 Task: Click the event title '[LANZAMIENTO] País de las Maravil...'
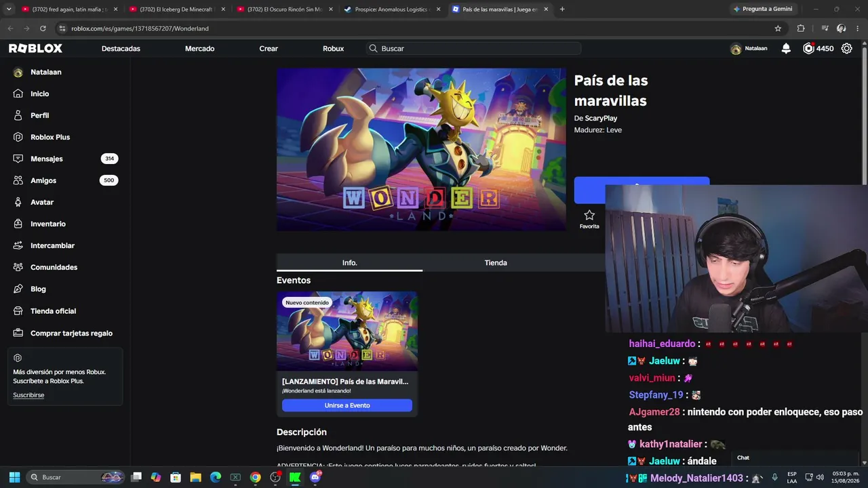(x=345, y=382)
